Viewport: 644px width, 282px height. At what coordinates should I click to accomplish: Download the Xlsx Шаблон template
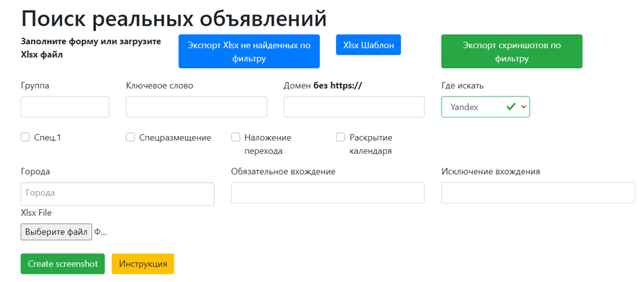(x=368, y=45)
